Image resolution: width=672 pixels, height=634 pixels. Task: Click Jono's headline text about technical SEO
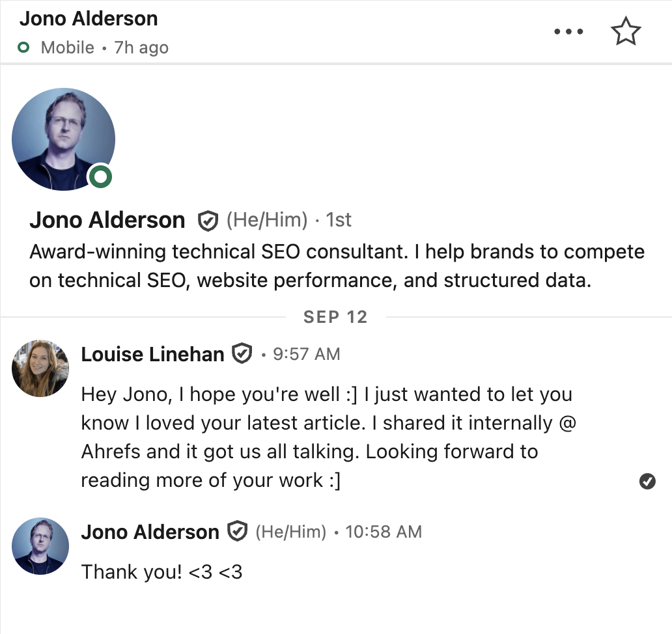336,266
